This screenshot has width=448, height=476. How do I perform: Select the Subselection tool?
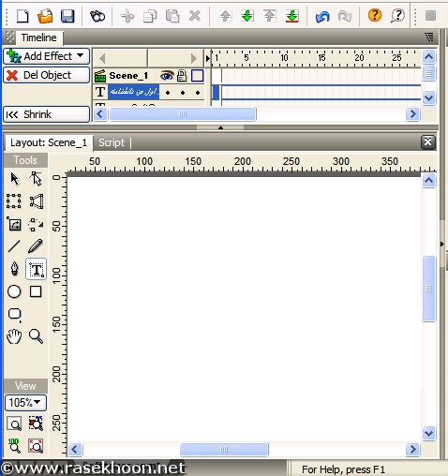36,179
